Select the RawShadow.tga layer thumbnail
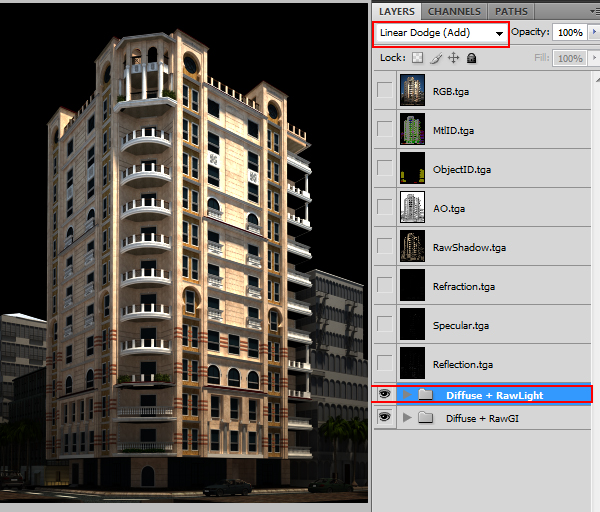This screenshot has width=600, height=512. 412,246
